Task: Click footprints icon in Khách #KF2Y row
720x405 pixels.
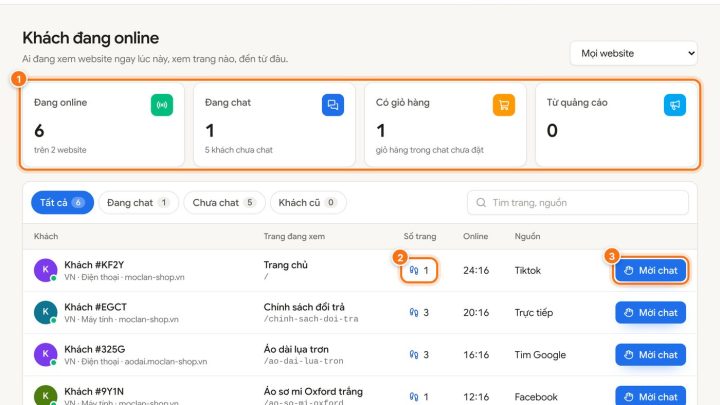Action: tap(414, 270)
